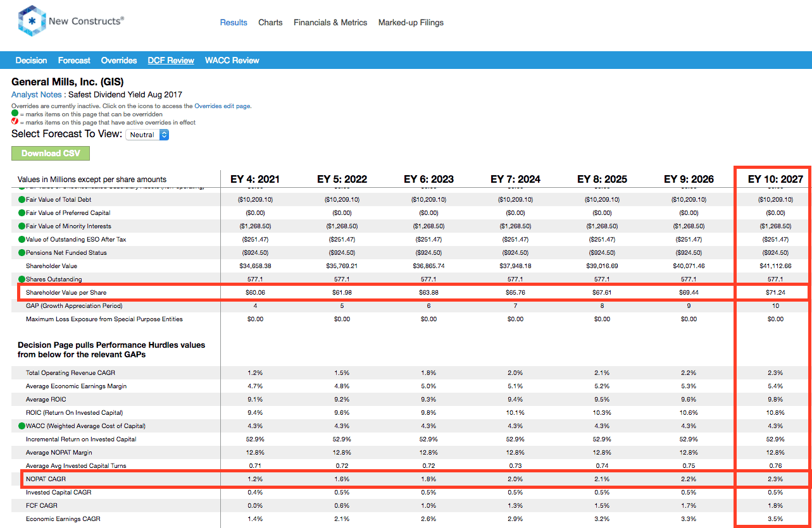Click green override dot beside Shares Outstanding
The image size is (812, 528).
click(x=22, y=279)
